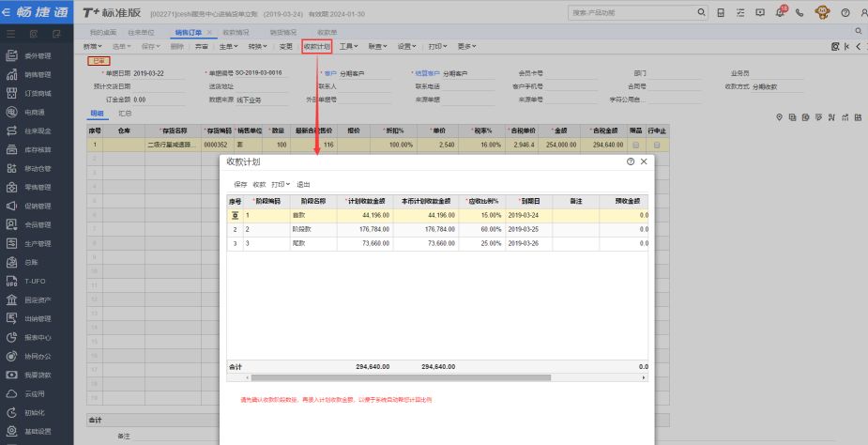Open help icon in 收款计划 dialog

[x=630, y=162]
